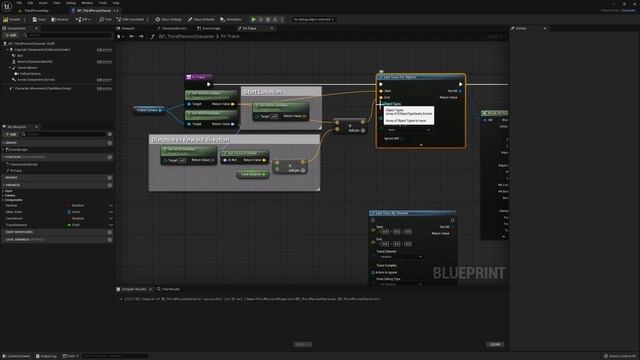640x360 pixels.
Task: Click the plus icon on Local Variables section
Action: [x=110, y=240]
